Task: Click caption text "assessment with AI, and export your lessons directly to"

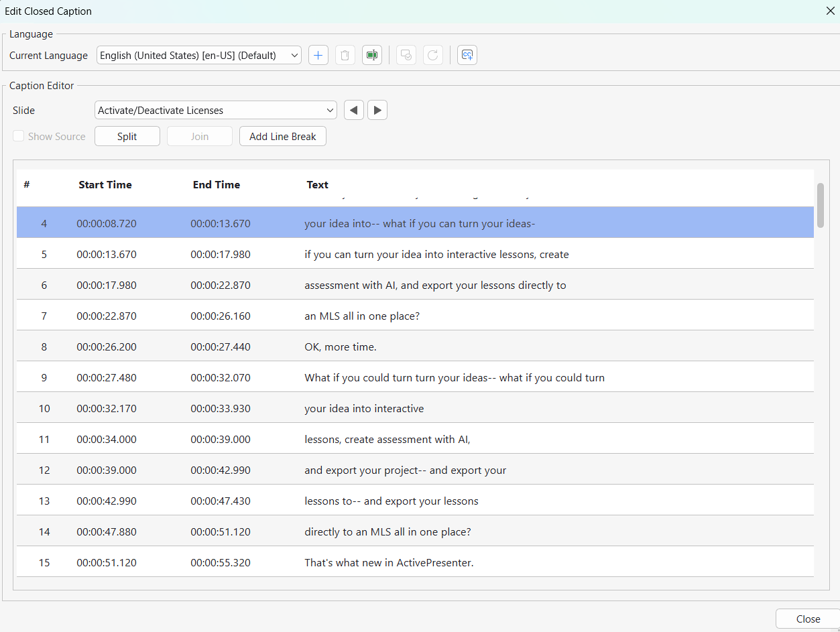Action: click(435, 286)
